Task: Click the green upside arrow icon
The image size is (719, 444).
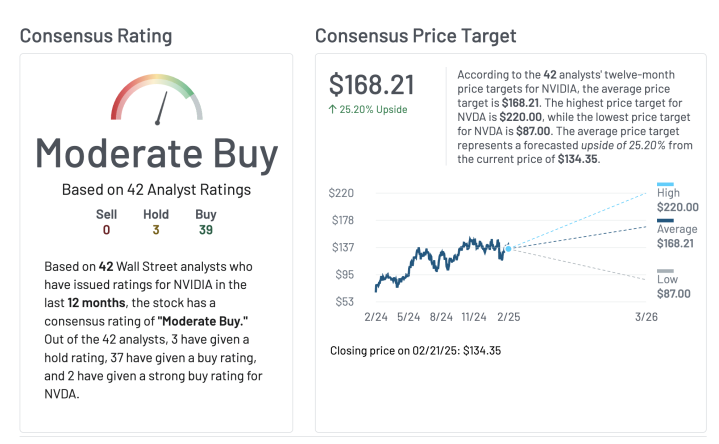Action: point(333,109)
